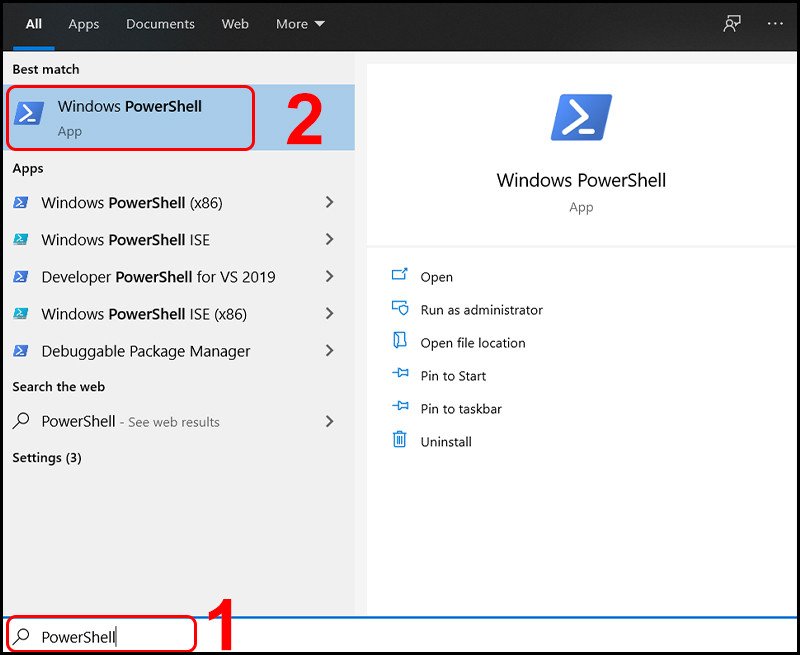Switch to the Documents tab

click(x=160, y=24)
